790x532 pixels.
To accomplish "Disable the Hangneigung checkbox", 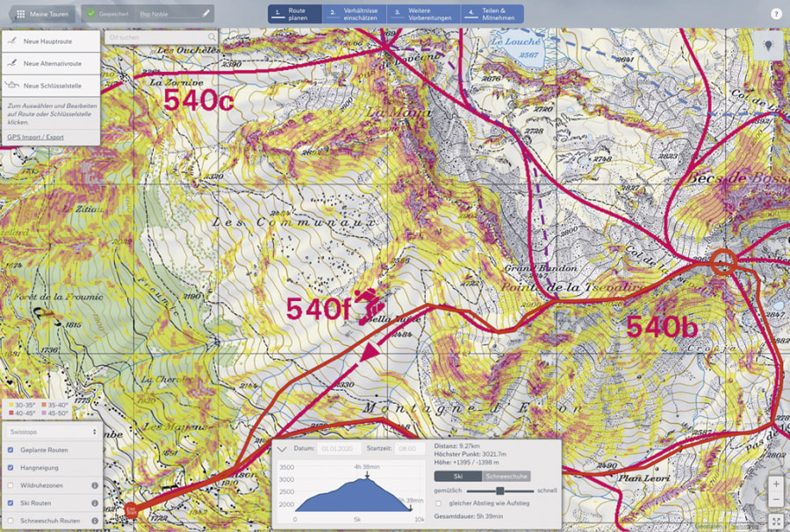I will [11, 467].
